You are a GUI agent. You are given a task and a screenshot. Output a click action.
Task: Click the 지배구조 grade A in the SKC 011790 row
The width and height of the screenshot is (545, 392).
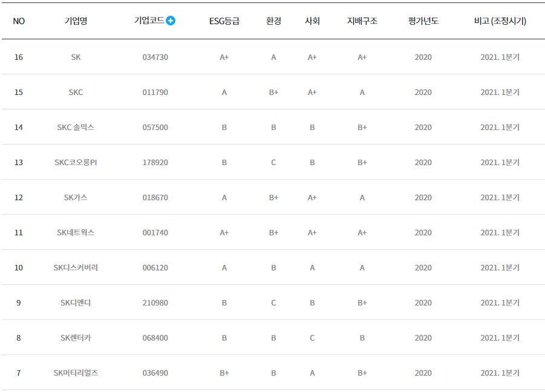coord(362,92)
